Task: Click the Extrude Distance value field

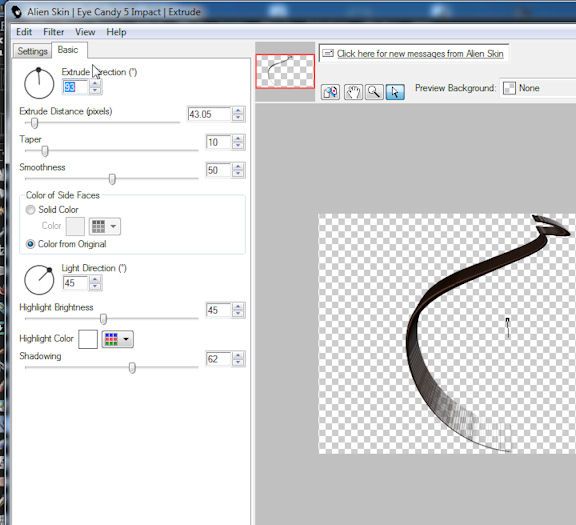Action: [209, 114]
